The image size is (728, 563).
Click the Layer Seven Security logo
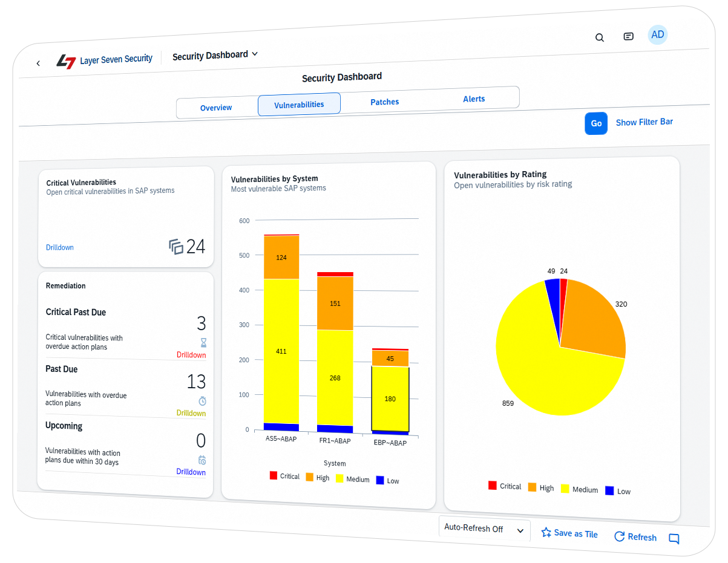point(67,61)
